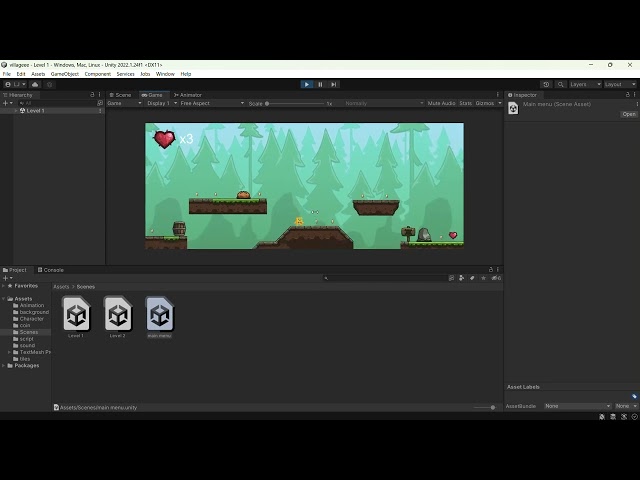Open the undo history icon
The height and width of the screenshot is (480, 640).
[x=546, y=84]
